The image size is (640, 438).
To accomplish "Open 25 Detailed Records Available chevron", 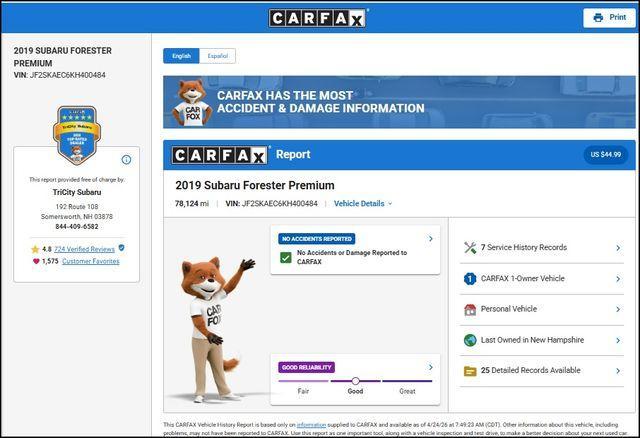I will 618,371.
